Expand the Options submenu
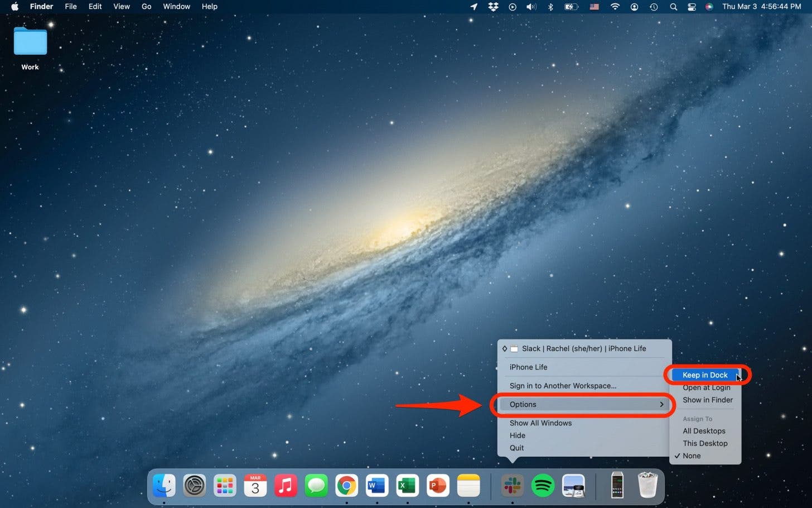The width and height of the screenshot is (812, 508). point(583,404)
